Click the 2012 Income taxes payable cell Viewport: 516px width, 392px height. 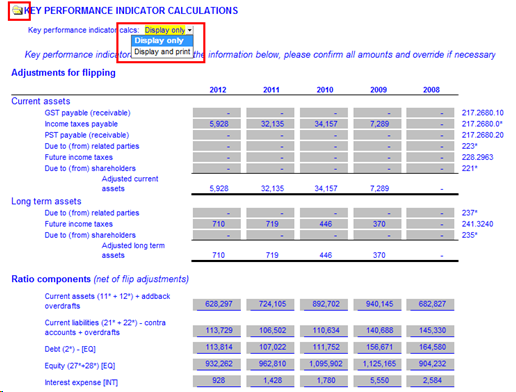[217, 124]
